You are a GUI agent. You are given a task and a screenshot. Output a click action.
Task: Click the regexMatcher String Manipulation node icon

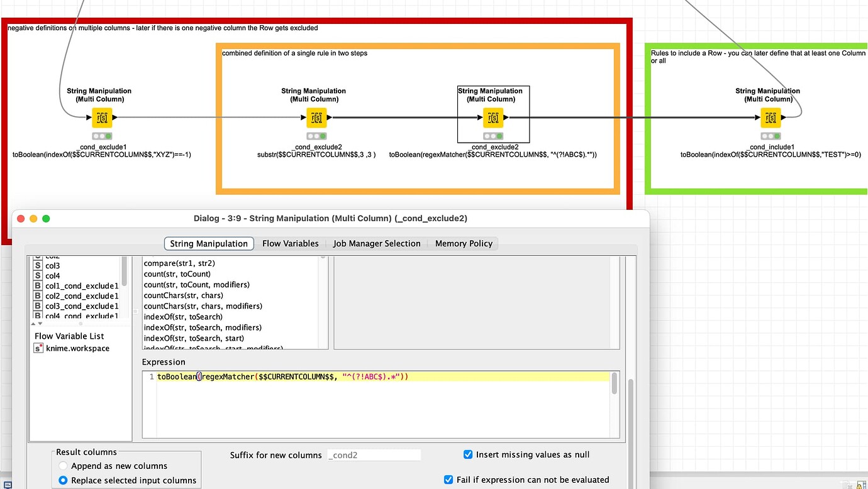(492, 118)
